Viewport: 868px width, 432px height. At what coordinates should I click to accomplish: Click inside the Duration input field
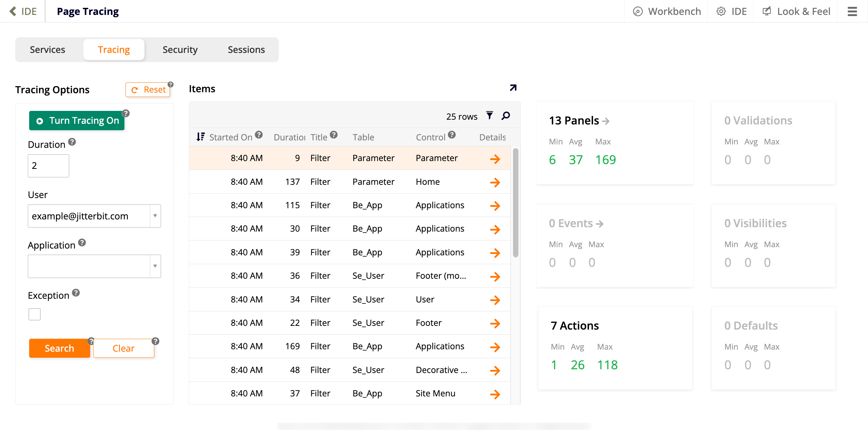click(x=48, y=165)
